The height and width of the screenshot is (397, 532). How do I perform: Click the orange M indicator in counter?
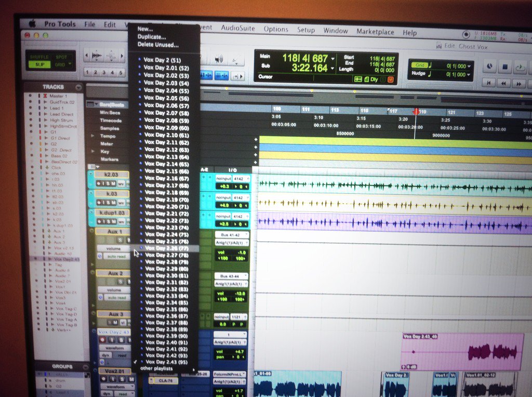coord(391,80)
